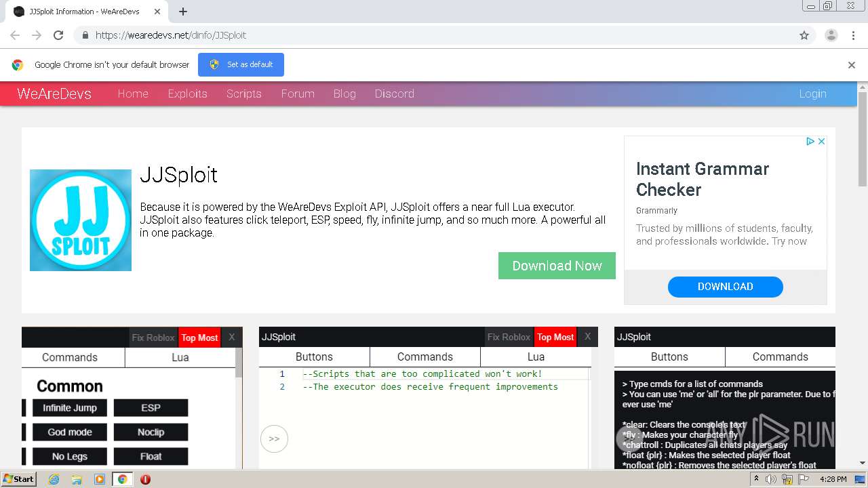The height and width of the screenshot is (488, 868).
Task: Reload the current page
Action: point(58,35)
